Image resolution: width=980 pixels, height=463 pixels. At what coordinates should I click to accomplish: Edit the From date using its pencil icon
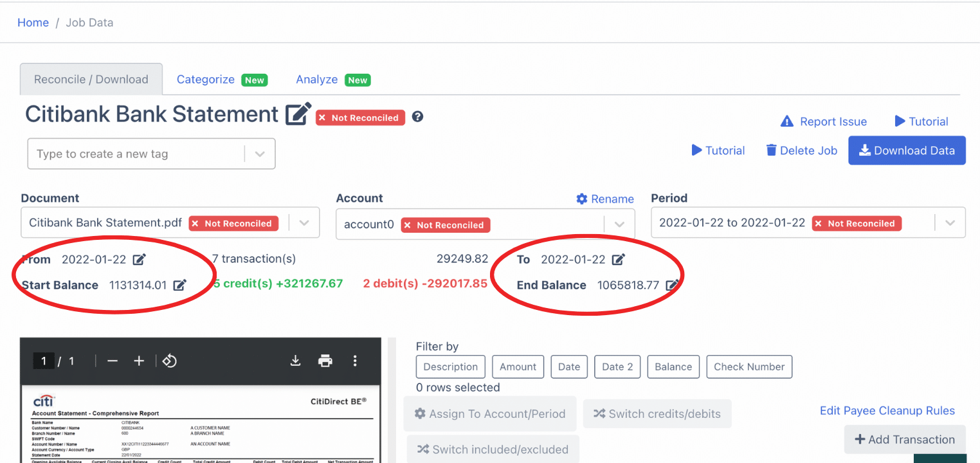coord(139,259)
